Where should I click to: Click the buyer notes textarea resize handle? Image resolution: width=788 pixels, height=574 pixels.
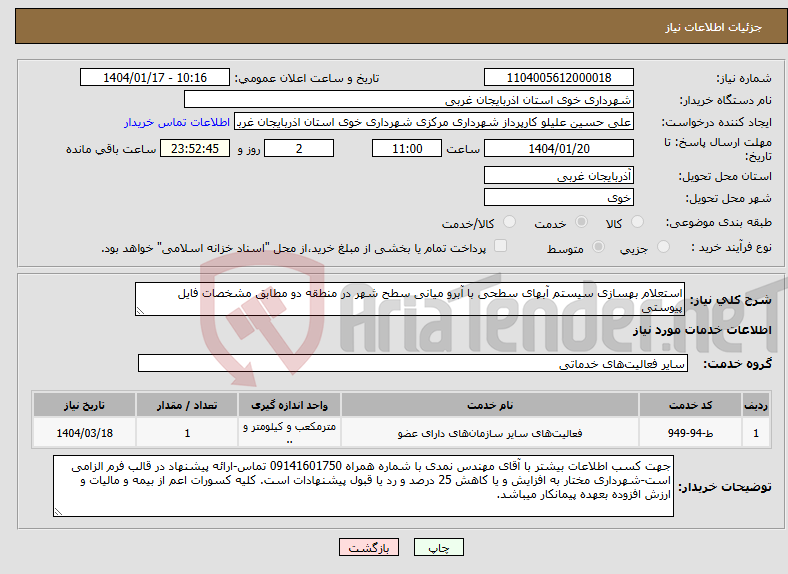pyautogui.click(x=58, y=512)
